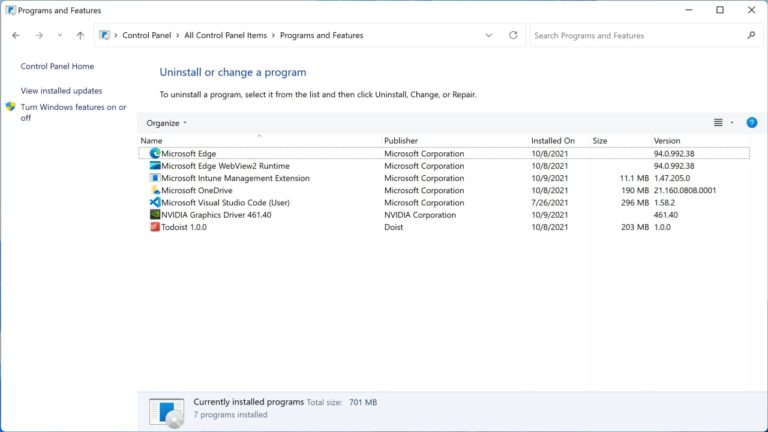Click the Microsoft Visual Studio Code icon

[155, 202]
